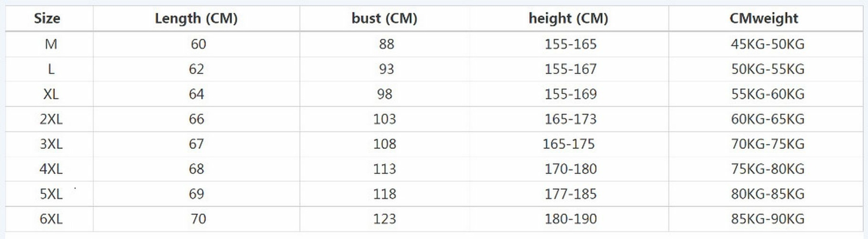Click the length value 70
868x239 pixels.
point(199,219)
